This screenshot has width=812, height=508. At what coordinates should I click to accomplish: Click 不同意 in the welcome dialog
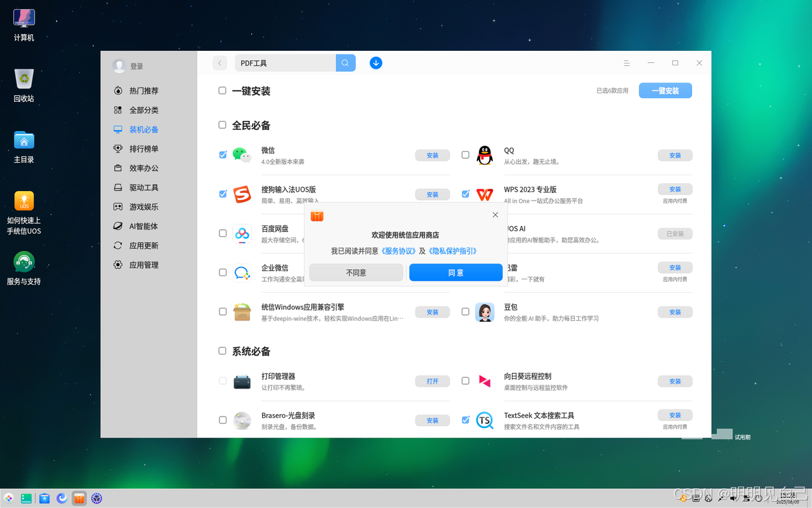[x=356, y=272]
